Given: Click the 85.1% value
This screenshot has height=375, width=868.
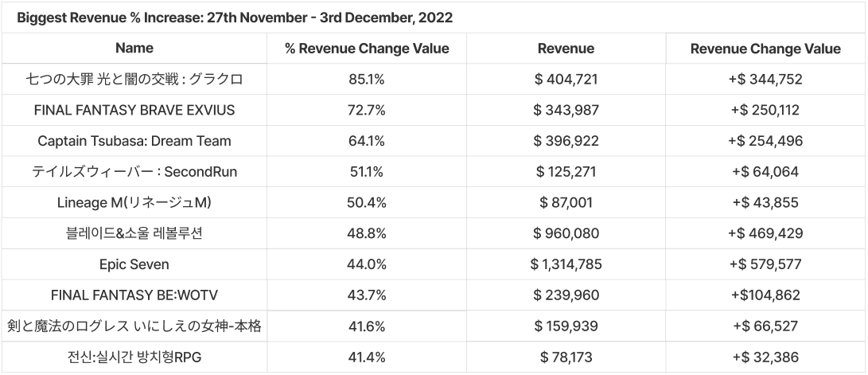Looking at the screenshot, I should (x=367, y=79).
